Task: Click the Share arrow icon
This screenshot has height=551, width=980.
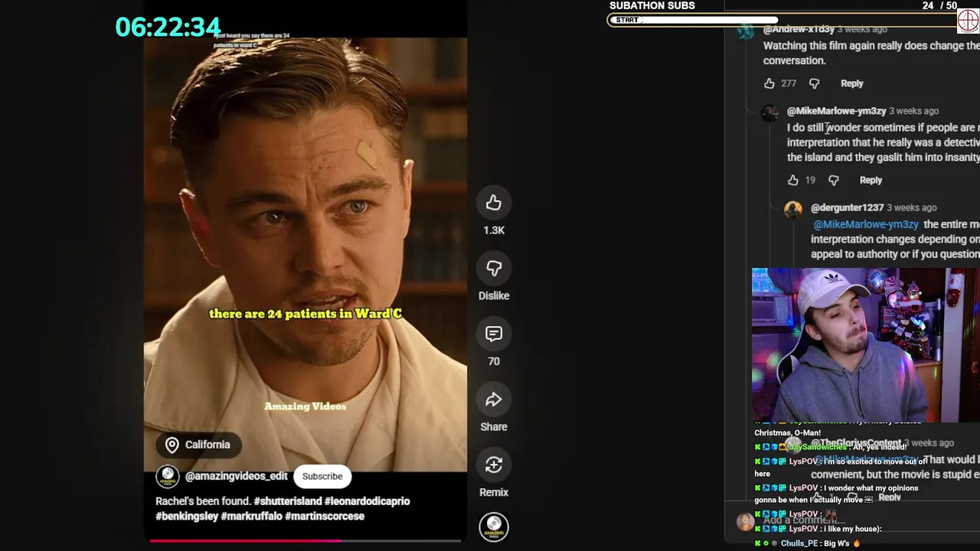Action: 494,399
